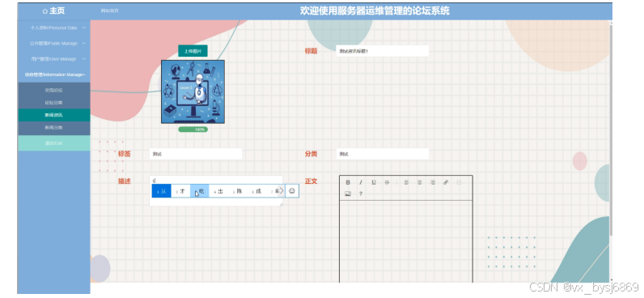Viewport: 644px width, 298px height.
Task: Select IME candidate 1 从
Action: (x=162, y=191)
